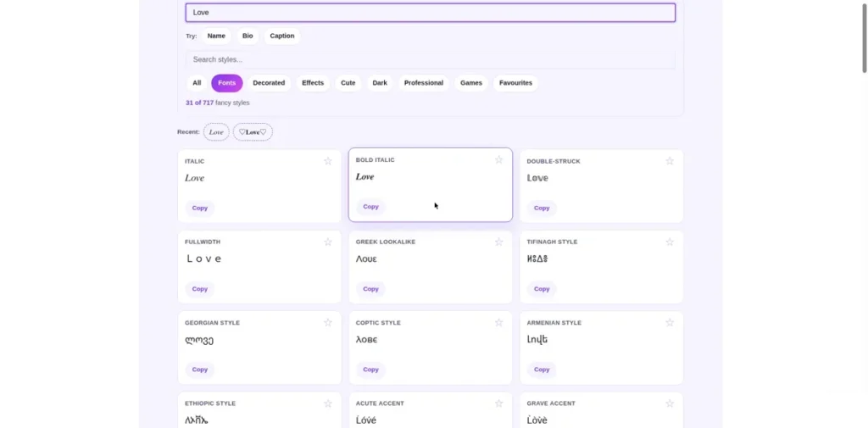Viewport: 868px width, 428px height.
Task: Select recent italic Love chip
Action: (x=216, y=131)
